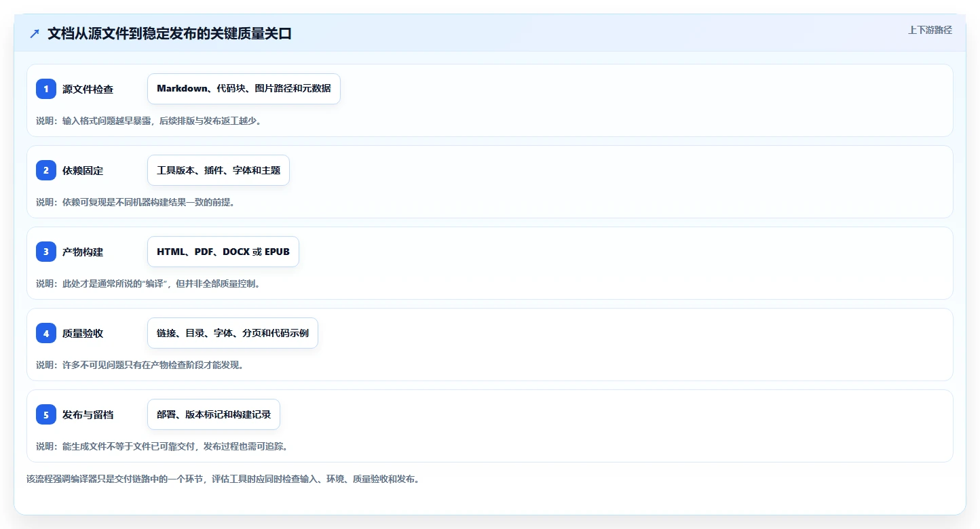Select the Markdown、代码块、图片路径和元数据 chip

pyautogui.click(x=244, y=89)
